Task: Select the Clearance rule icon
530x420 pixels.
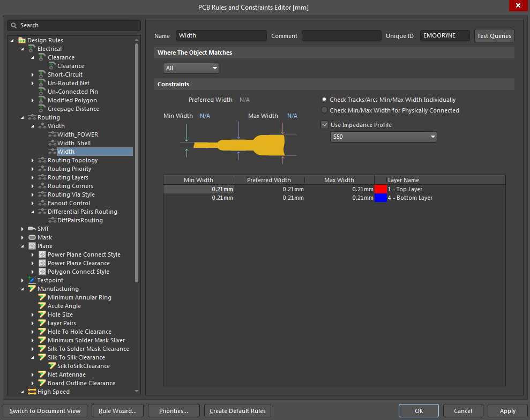Action: pos(52,66)
